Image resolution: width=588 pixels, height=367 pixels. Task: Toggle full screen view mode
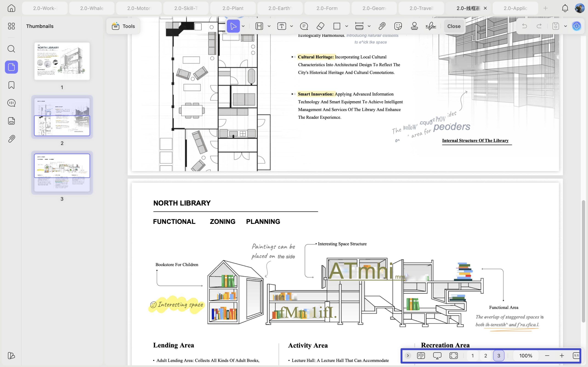[453, 356]
